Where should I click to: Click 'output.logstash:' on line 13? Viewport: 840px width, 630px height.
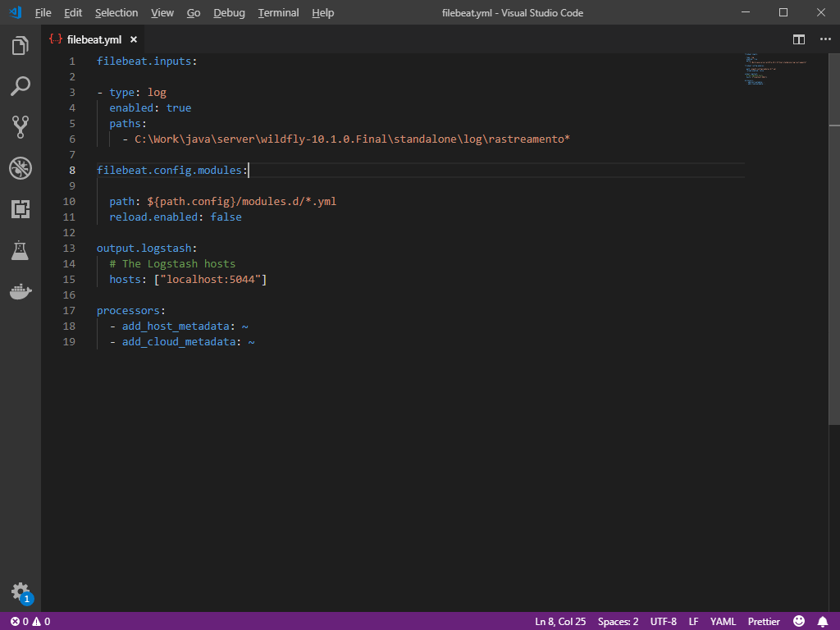coord(147,248)
